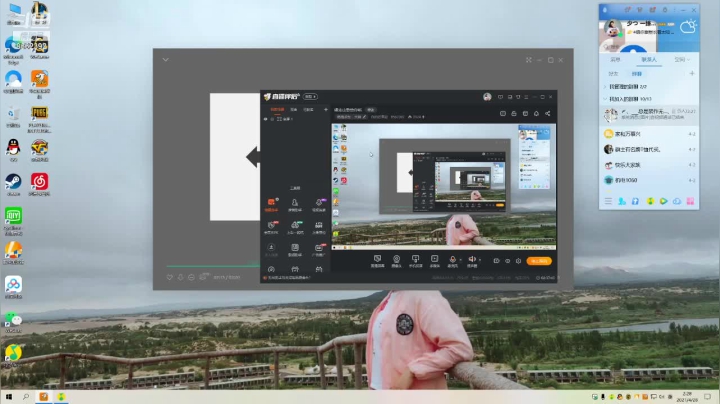The width and height of the screenshot is (720, 404).
Task: Add a camera source from the bottom bar
Action: [x=396, y=261]
